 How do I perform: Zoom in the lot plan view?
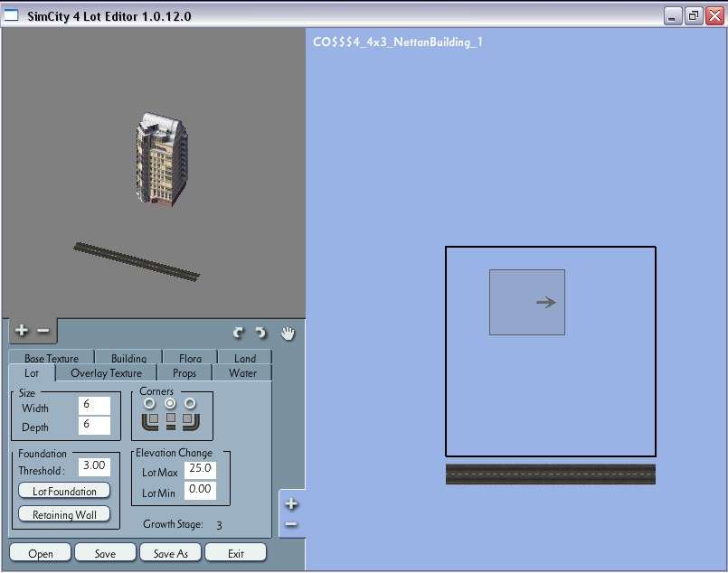(291, 503)
